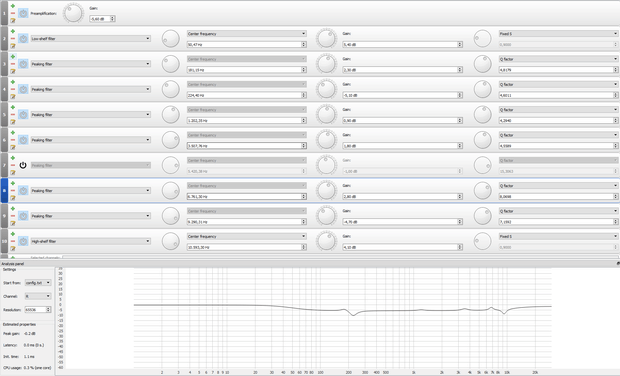Expand Q factor dropdown in row 3
This screenshot has height=376, width=620.
click(x=558, y=59)
